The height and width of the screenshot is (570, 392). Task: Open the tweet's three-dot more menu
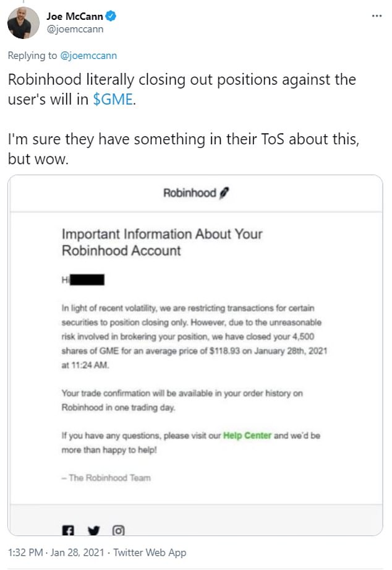(376, 15)
